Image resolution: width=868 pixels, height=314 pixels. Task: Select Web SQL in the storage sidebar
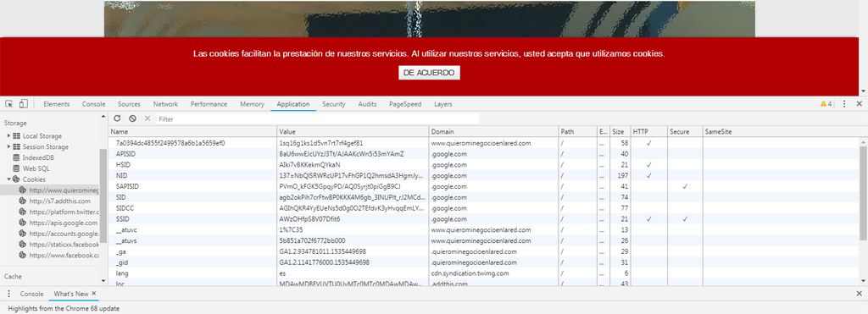(x=36, y=168)
